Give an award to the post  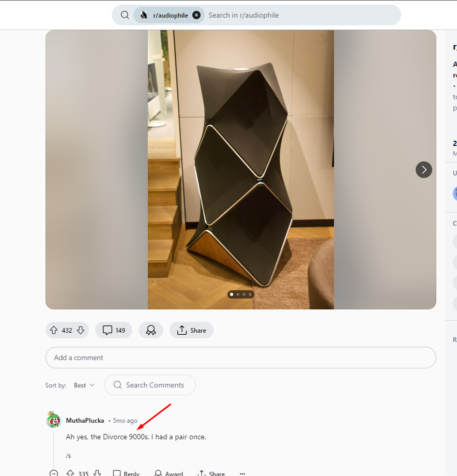pos(151,330)
